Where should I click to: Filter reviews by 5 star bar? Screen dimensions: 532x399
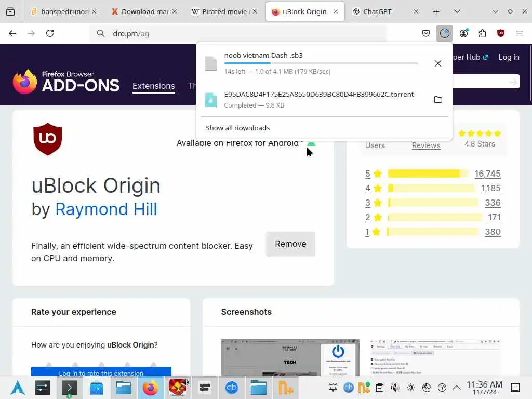428,174
